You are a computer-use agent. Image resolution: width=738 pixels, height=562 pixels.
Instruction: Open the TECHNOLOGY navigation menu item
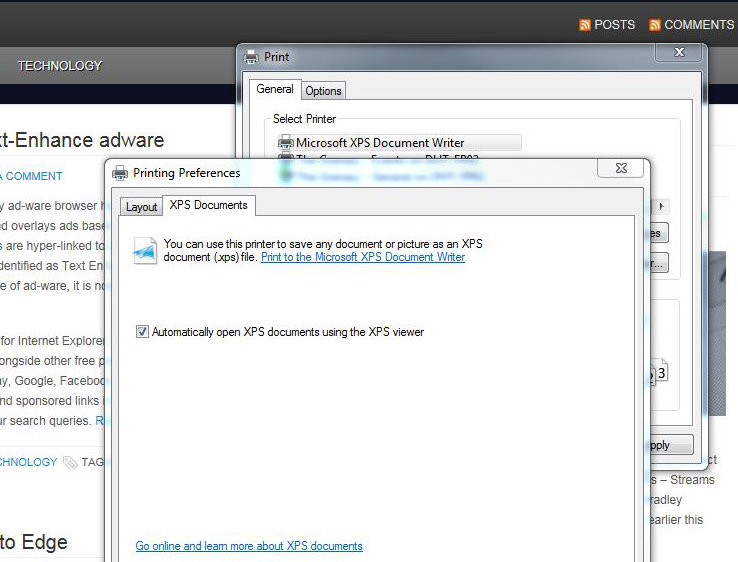(60, 66)
